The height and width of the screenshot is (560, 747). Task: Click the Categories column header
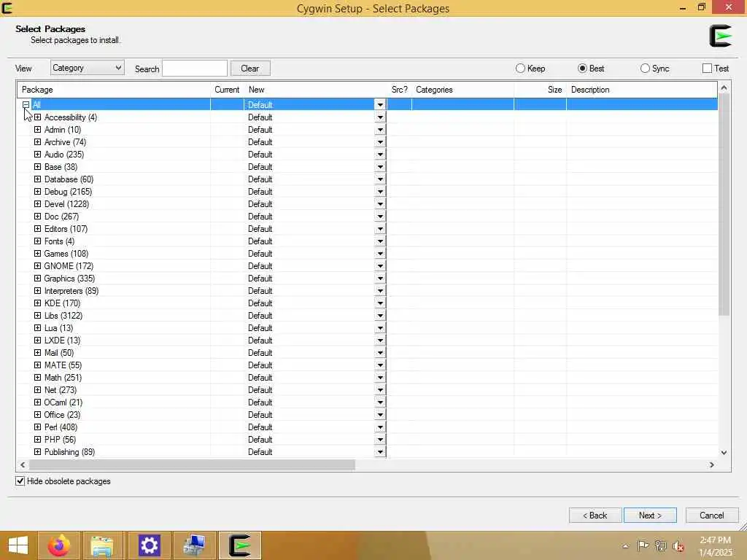point(462,90)
